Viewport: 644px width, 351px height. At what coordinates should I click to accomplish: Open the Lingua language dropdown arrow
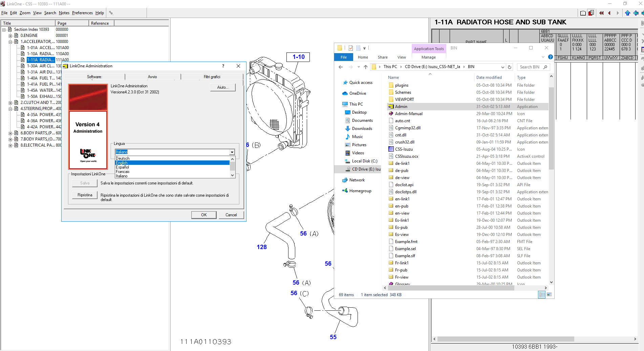click(x=232, y=152)
